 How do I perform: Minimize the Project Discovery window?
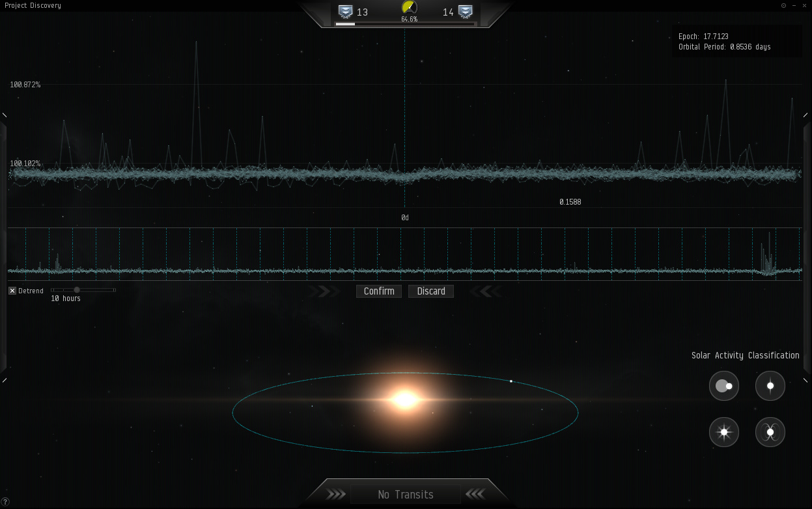[x=794, y=5]
